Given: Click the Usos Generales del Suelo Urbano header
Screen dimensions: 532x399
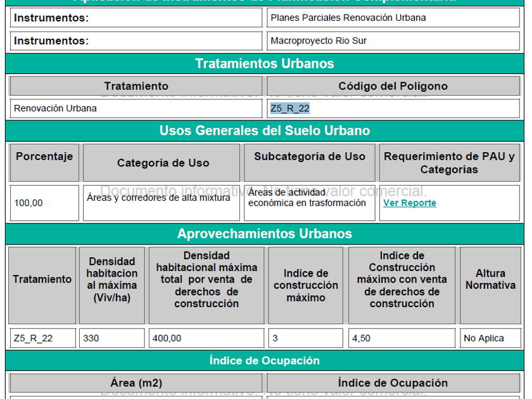Looking at the screenshot, I should pyautogui.click(x=265, y=130).
